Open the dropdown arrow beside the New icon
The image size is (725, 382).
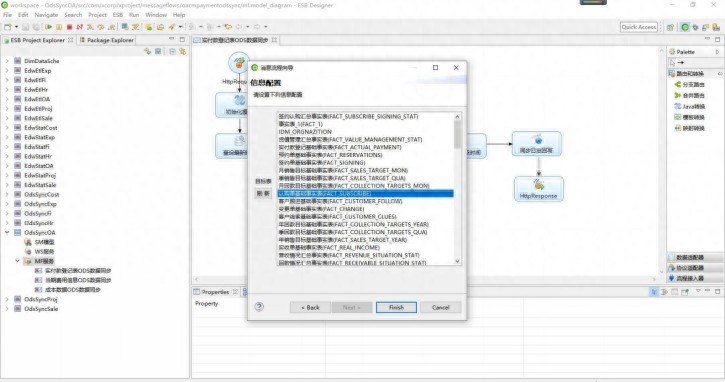[x=16, y=27]
